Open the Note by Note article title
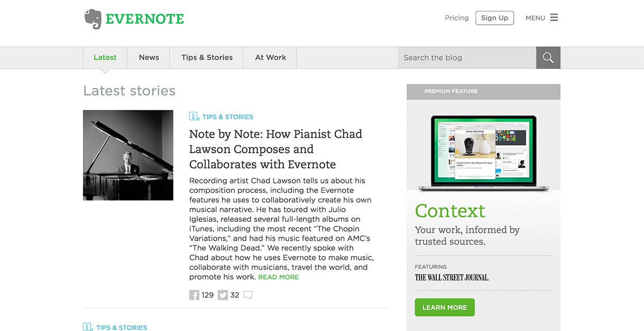Viewport: 644px width, 331px height. (x=276, y=149)
